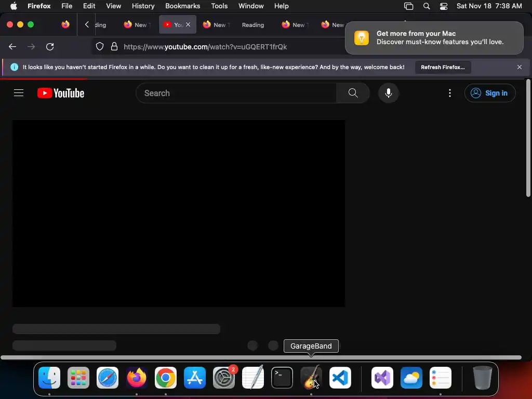Close the YouTube tab

coord(188,24)
